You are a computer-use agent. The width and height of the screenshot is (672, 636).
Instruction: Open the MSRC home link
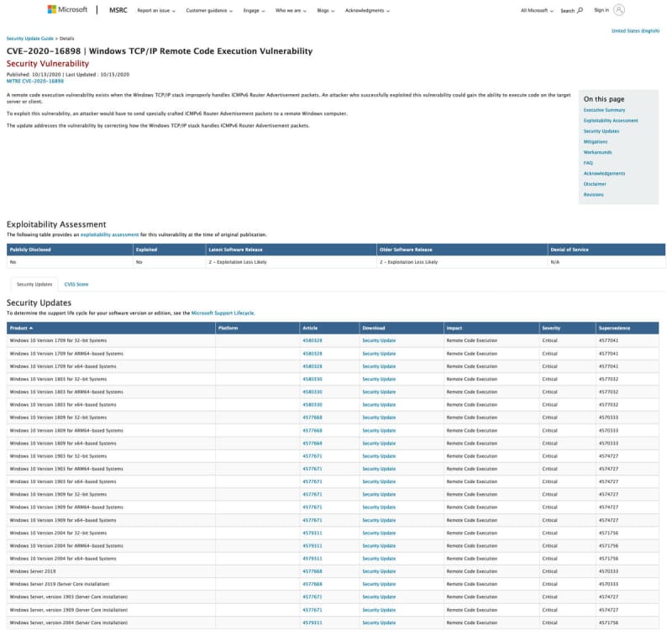118,11
